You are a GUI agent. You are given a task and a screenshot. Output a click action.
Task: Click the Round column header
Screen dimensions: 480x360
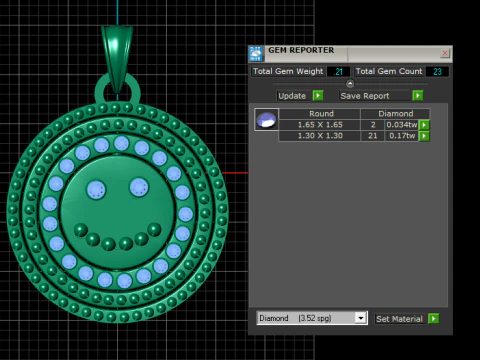(x=320, y=114)
